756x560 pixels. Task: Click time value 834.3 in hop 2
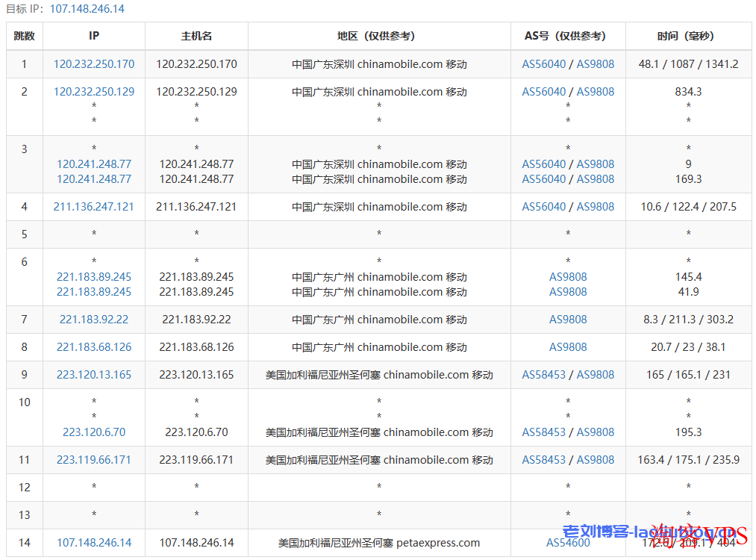click(688, 92)
